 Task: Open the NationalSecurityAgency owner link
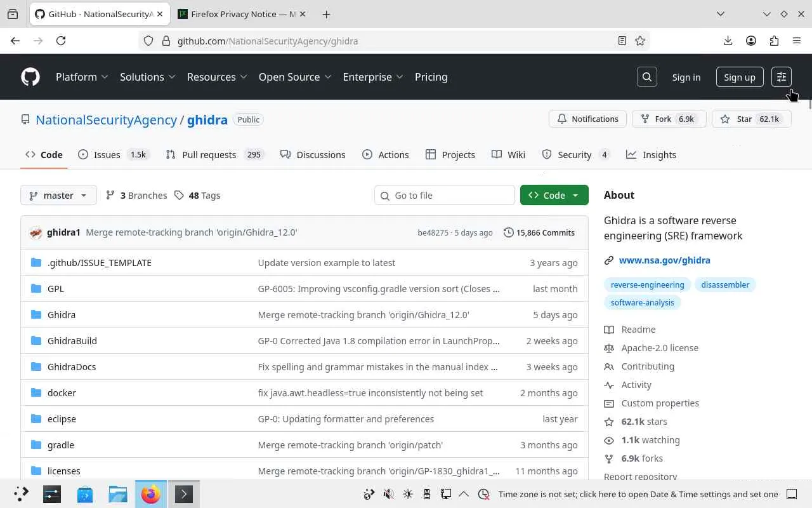[x=106, y=119]
